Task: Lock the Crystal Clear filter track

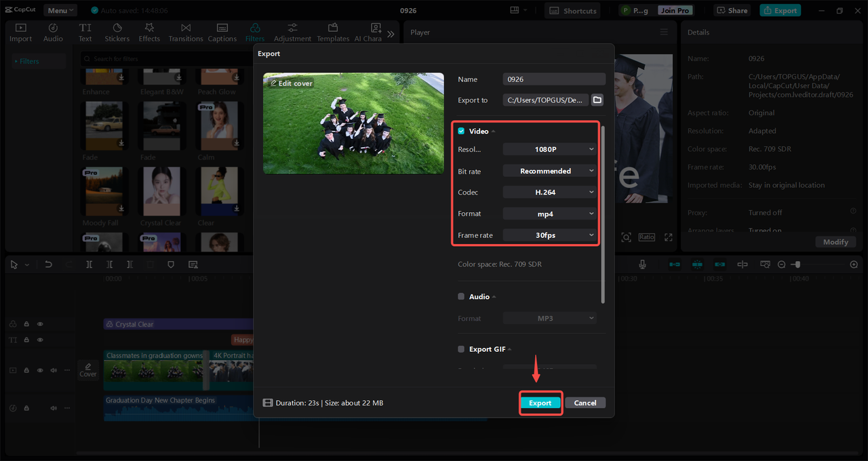Action: pos(26,324)
